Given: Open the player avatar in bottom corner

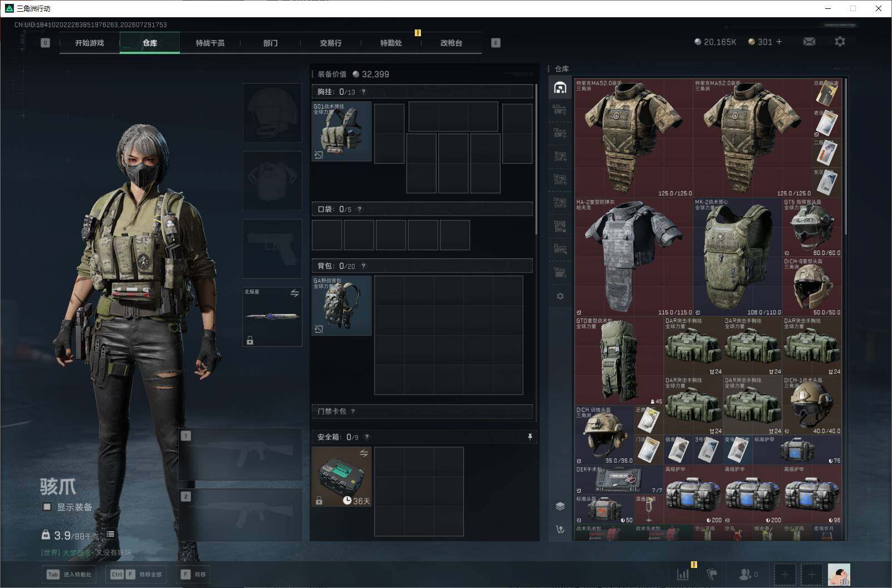Looking at the screenshot, I should (839, 574).
